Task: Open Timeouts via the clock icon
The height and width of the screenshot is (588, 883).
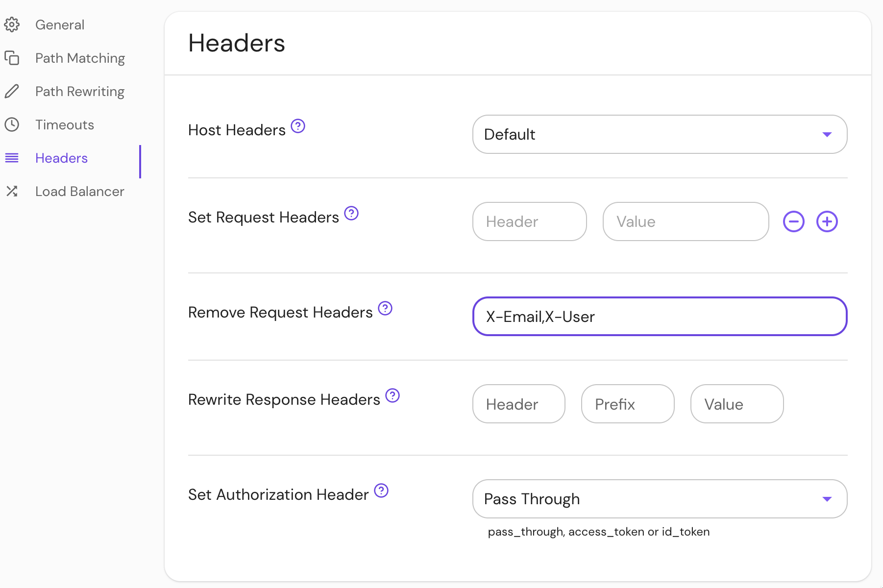Action: [x=13, y=124]
